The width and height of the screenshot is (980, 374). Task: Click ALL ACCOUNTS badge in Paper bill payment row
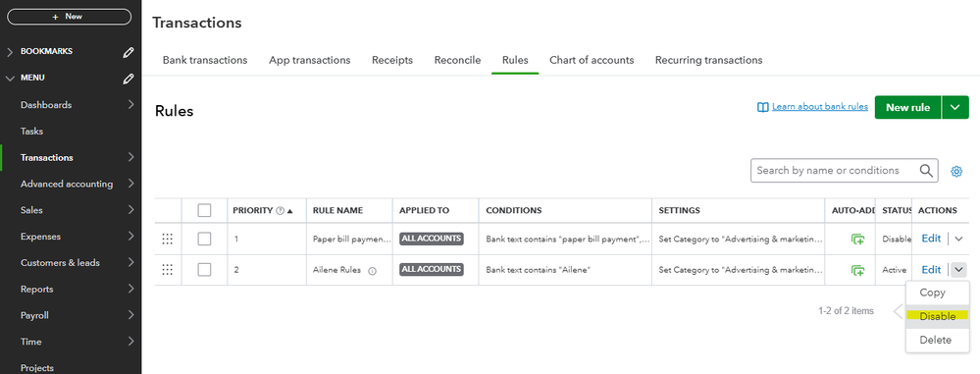pos(432,239)
